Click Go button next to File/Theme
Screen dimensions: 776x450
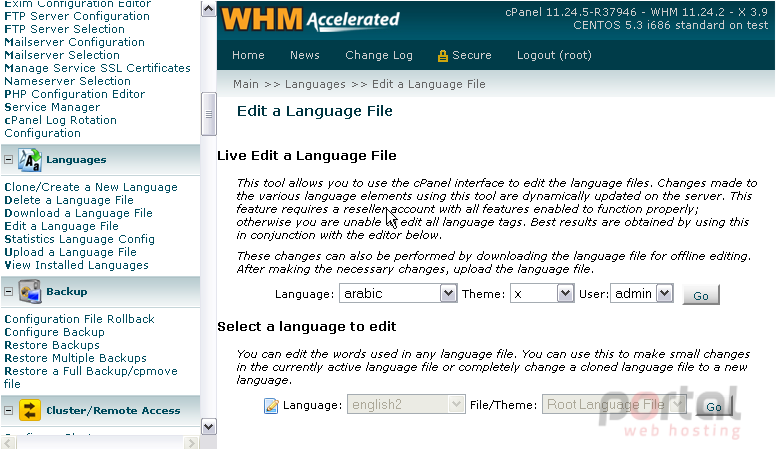[713, 407]
